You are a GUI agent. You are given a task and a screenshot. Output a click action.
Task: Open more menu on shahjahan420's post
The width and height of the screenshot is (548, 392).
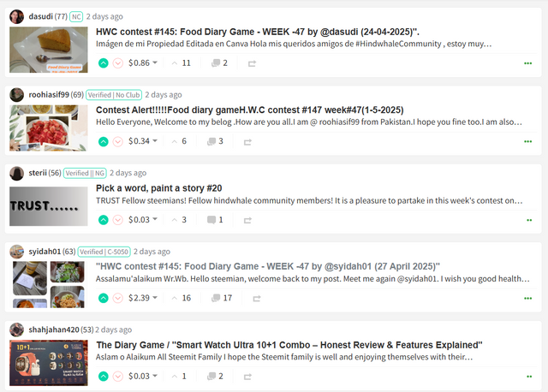coord(529,377)
